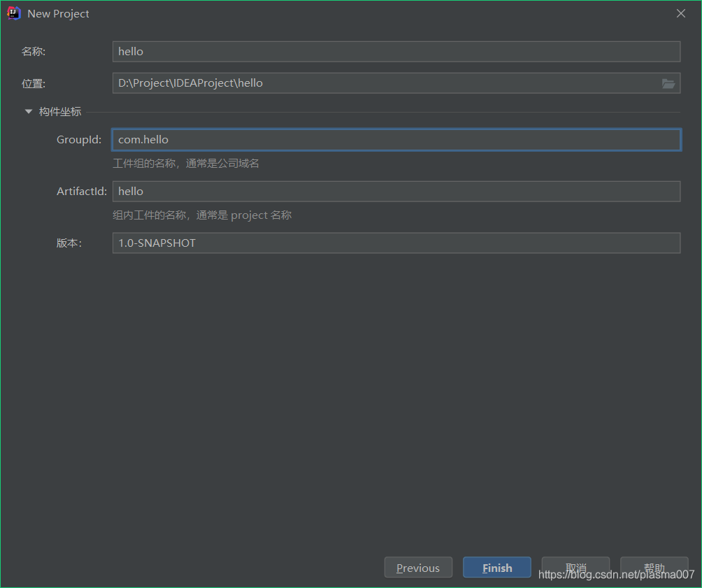
Task: Click the 版本 field showing 1.0-SNAPSHOT
Action: [396, 243]
